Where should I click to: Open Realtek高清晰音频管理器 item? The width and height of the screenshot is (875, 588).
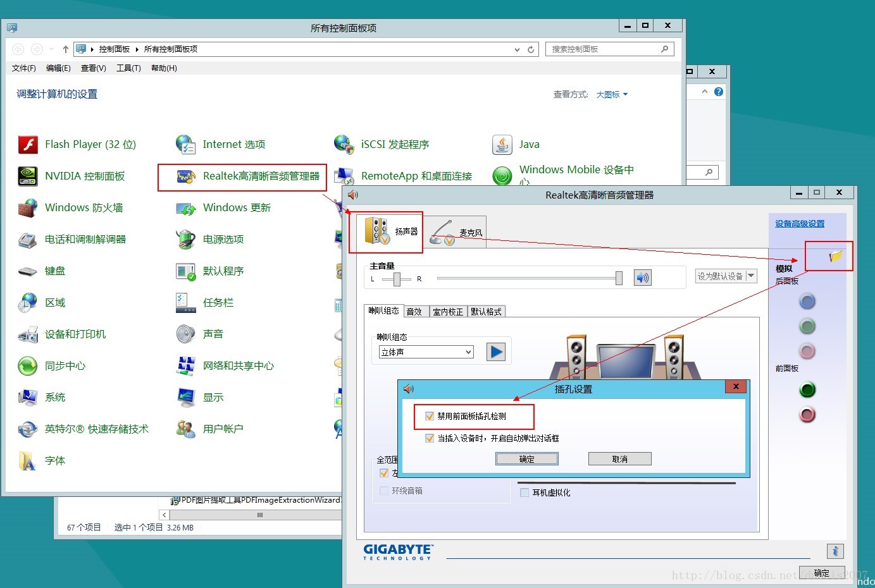coord(248,176)
